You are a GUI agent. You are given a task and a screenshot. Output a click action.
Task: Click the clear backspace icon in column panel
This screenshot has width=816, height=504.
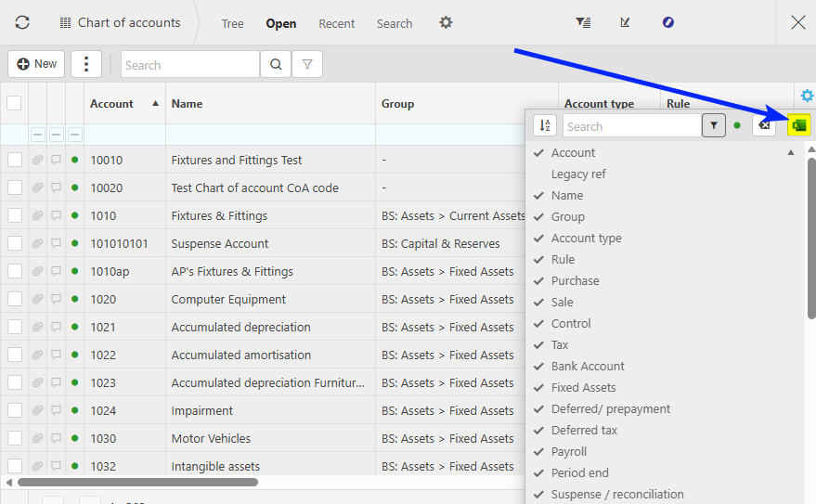click(763, 125)
